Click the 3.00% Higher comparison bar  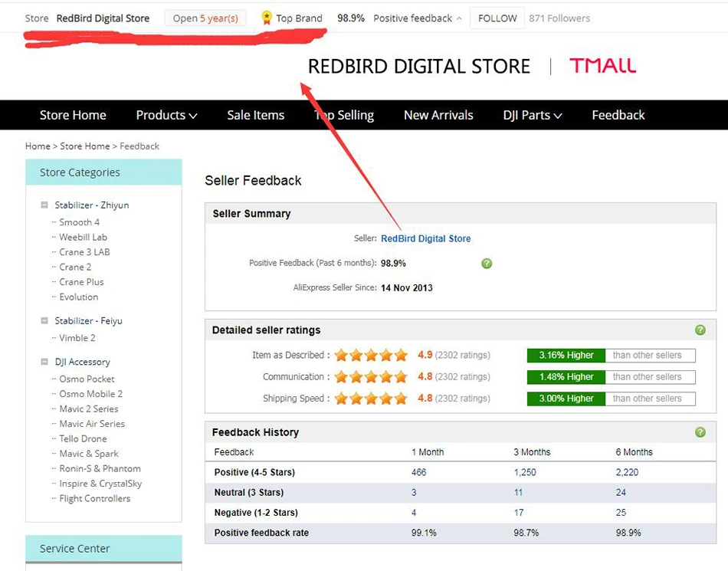pos(611,399)
